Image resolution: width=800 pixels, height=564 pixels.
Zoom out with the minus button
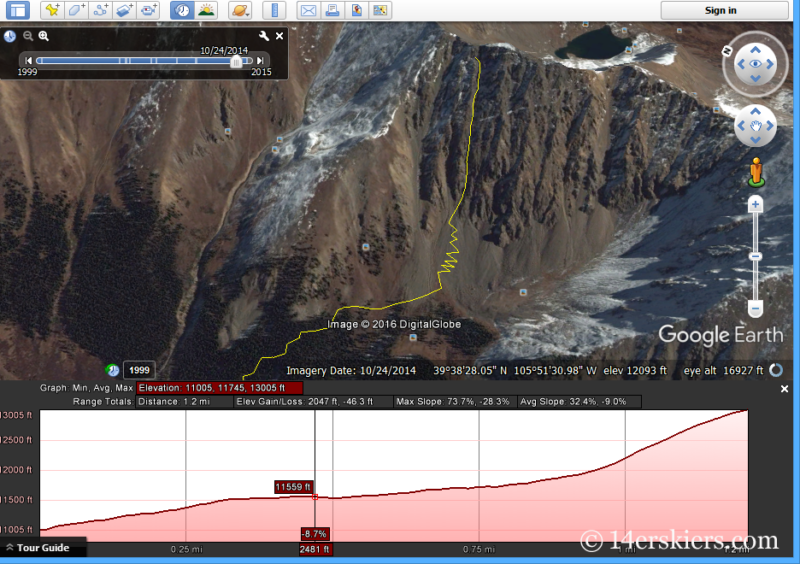click(x=756, y=309)
